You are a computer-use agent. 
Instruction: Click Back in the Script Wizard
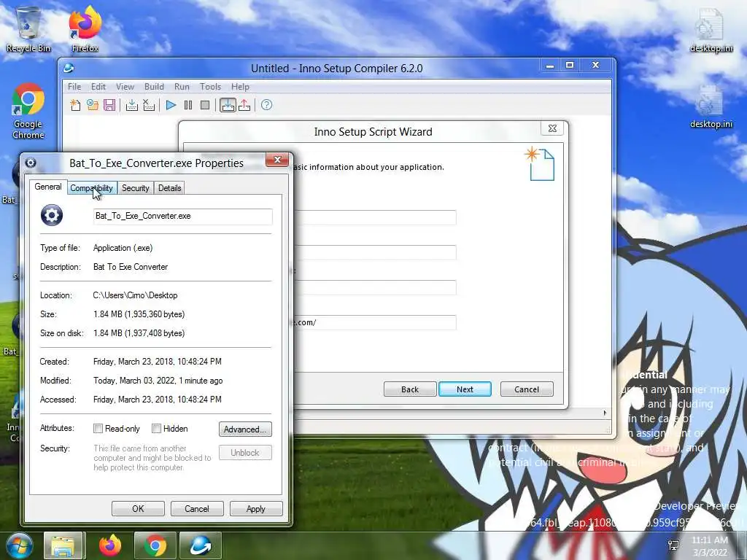coord(410,389)
